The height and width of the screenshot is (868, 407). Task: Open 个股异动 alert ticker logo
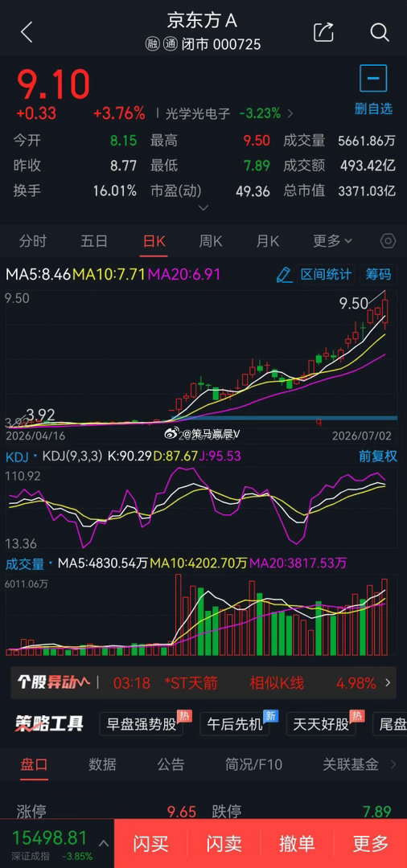coord(52,682)
